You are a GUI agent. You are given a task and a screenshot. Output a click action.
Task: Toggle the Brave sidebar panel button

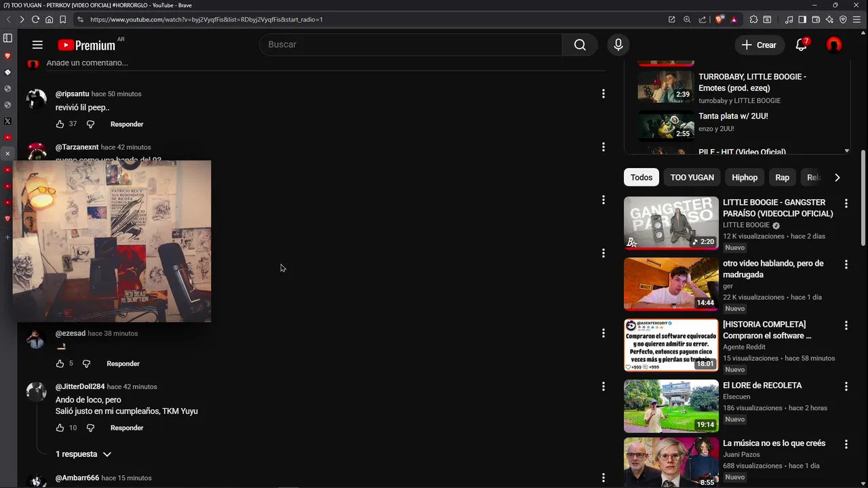(802, 20)
